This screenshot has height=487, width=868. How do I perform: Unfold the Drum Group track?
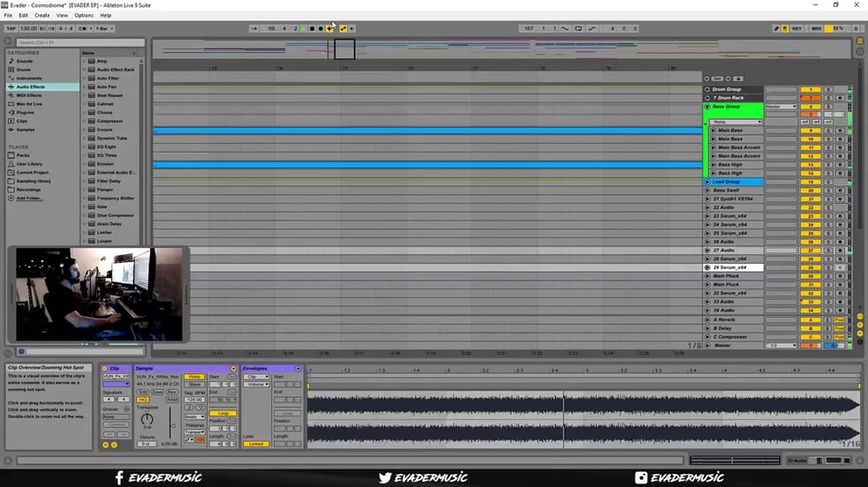[707, 89]
